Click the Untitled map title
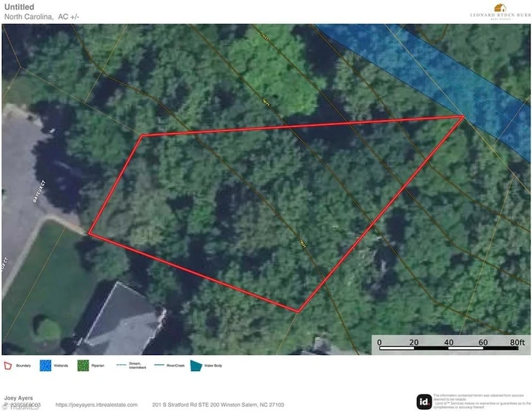532x411 pixels. 19,7
